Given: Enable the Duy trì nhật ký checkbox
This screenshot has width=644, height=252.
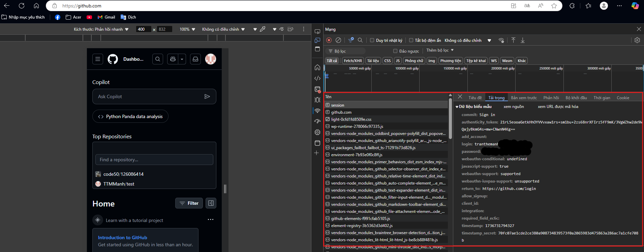Looking at the screenshot, I should 372,40.
